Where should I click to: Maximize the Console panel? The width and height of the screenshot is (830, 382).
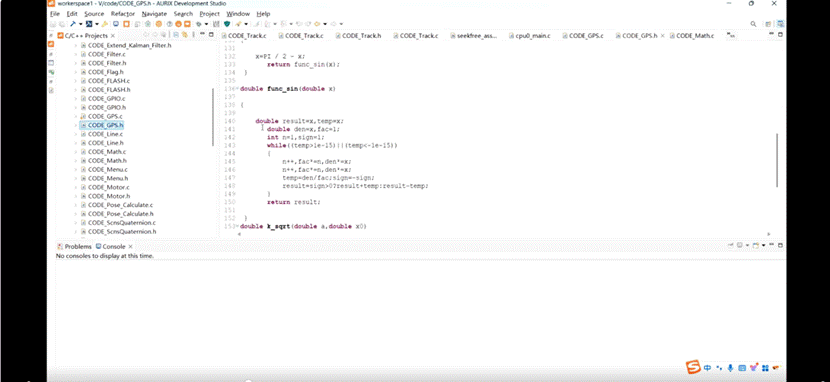pyautogui.click(x=780, y=245)
